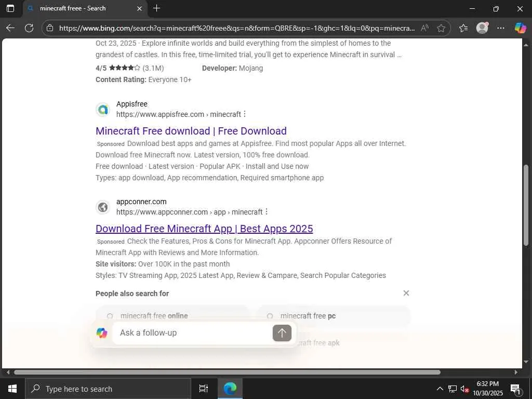Image resolution: width=532 pixels, height=399 pixels.
Task: Go back with the browser back arrow
Action: click(x=10, y=28)
